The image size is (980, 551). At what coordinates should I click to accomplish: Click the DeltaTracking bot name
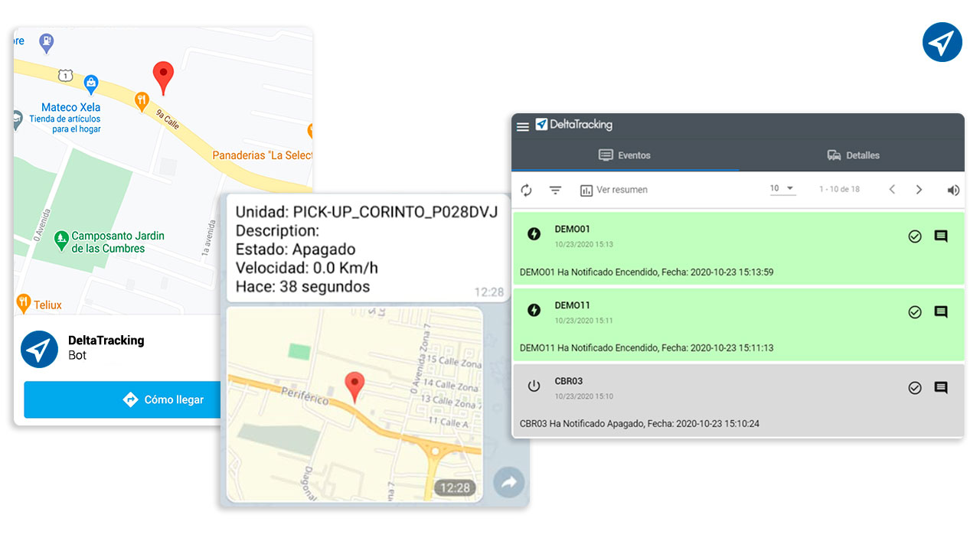coord(106,341)
